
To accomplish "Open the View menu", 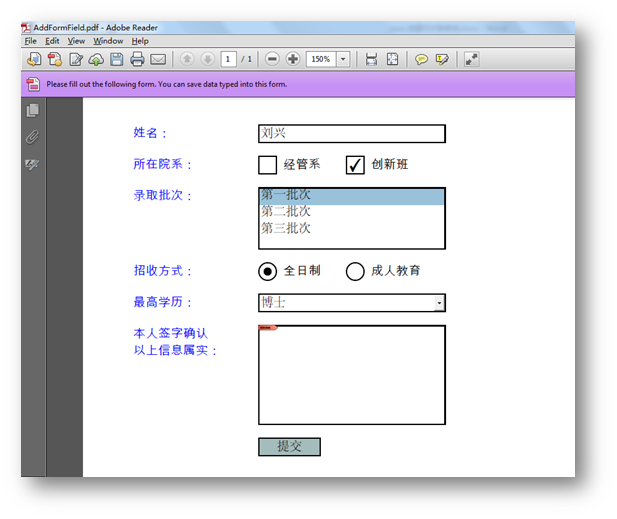I will (x=76, y=41).
